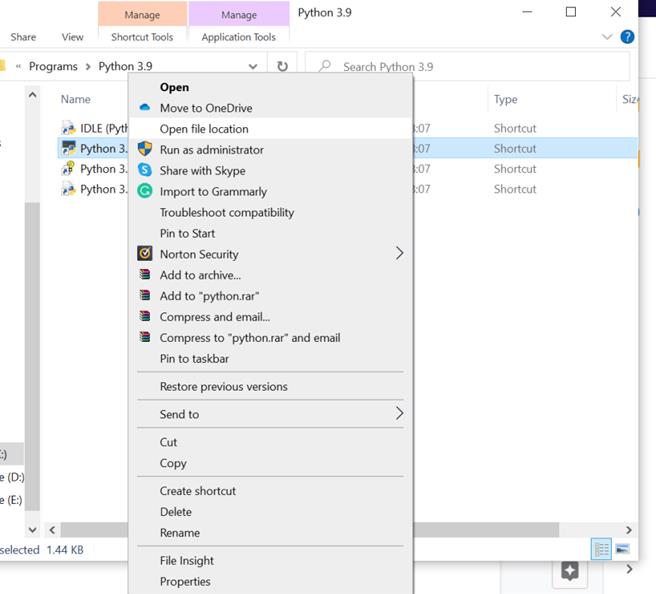Click navigation pane scroll down arrow
656x594 pixels.
click(x=32, y=530)
